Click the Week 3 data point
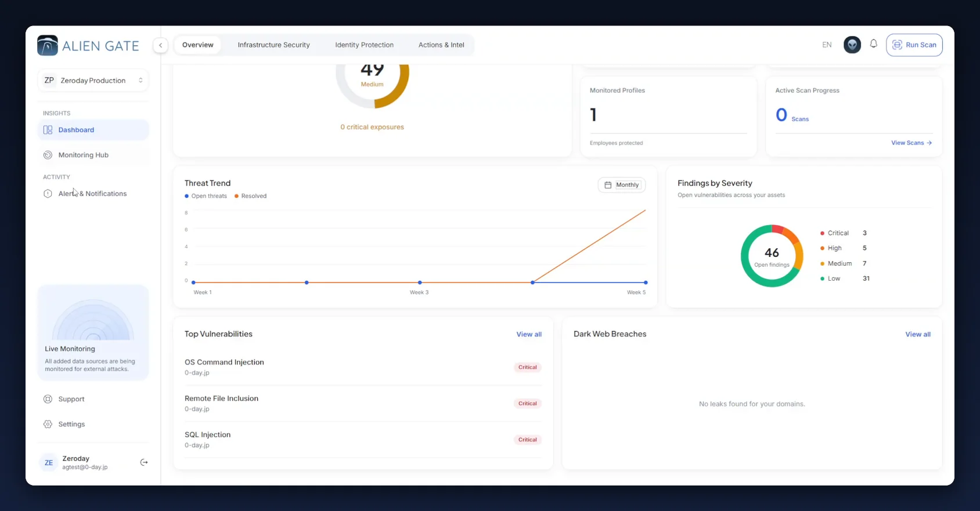This screenshot has width=980, height=511. coord(420,282)
